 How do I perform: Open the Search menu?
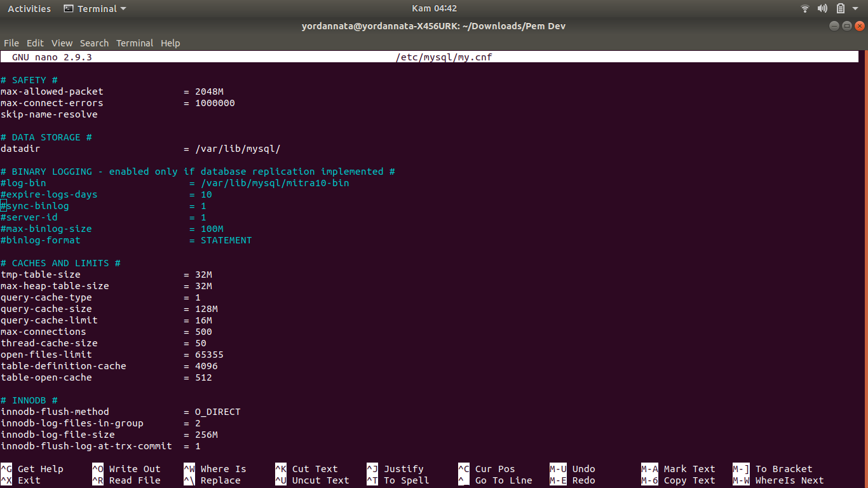coord(94,43)
